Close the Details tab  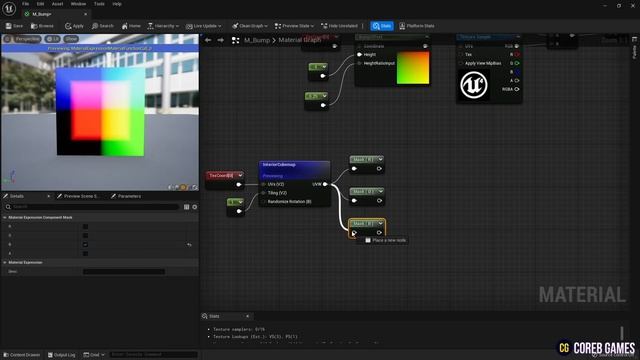pos(49,196)
